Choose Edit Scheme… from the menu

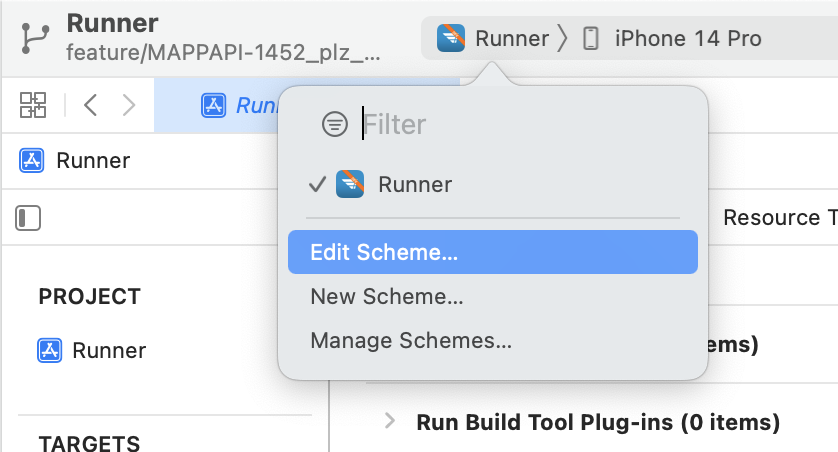pos(493,252)
